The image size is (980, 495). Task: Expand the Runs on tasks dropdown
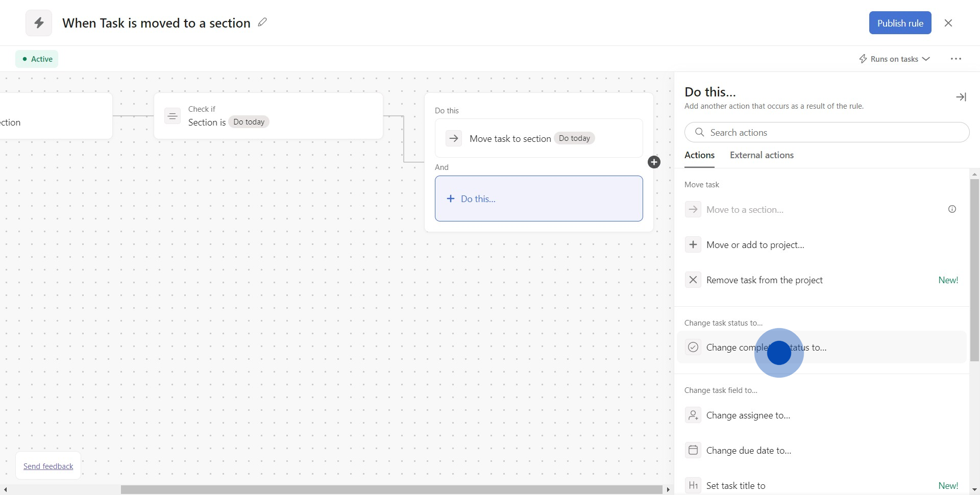point(894,59)
